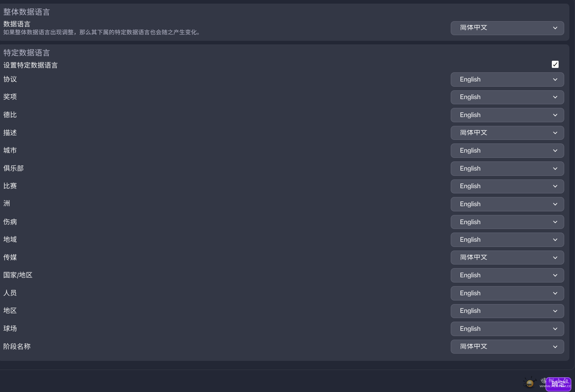The height and width of the screenshot is (392, 575).
Task: Click the spider logo watermark icon
Action: coord(530,383)
